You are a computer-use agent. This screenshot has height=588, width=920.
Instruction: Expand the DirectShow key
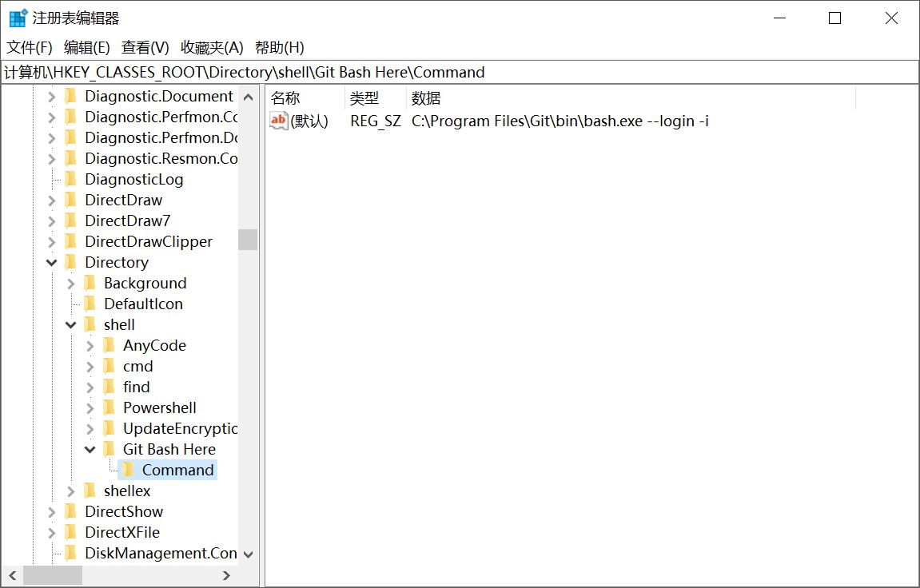click(x=52, y=511)
